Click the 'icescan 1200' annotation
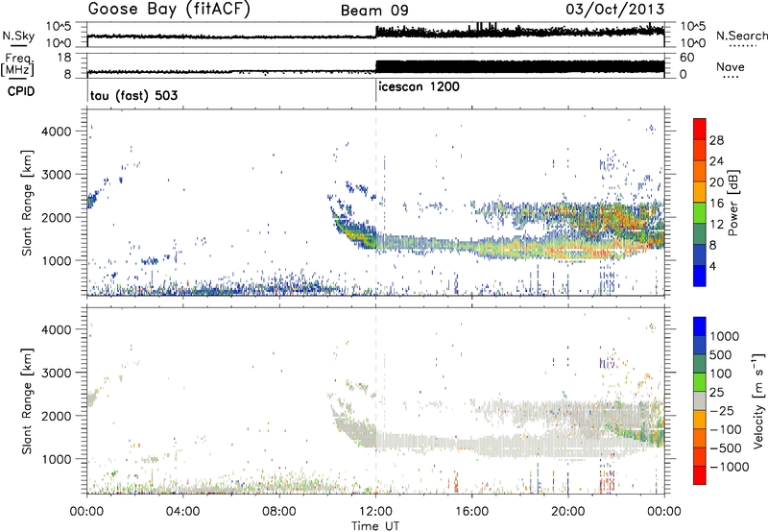The height and width of the screenshot is (532, 768). (419, 87)
